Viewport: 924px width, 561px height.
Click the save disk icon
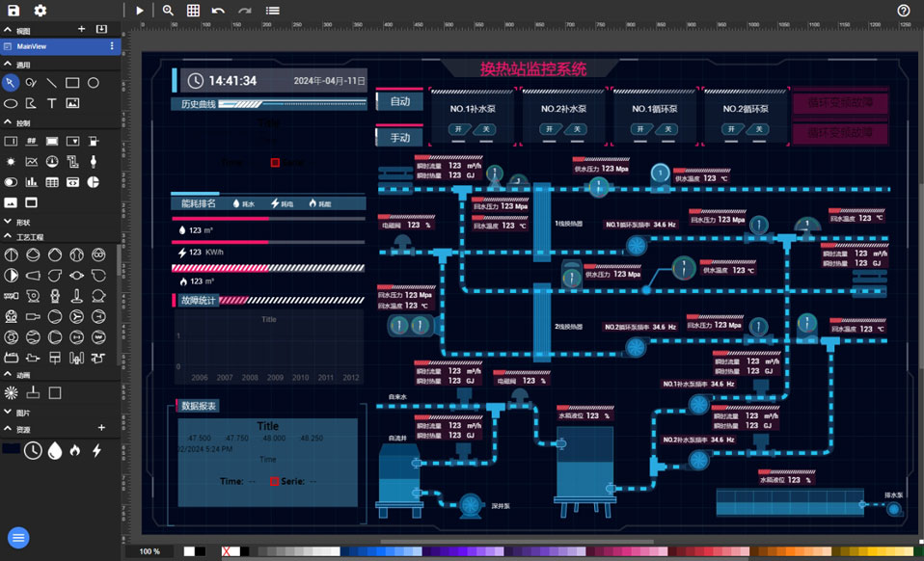[14, 11]
